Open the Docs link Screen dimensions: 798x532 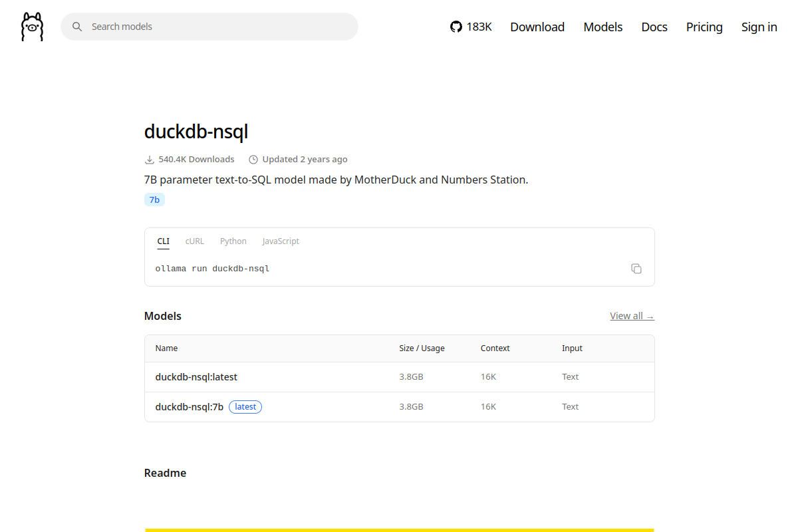[x=654, y=27]
